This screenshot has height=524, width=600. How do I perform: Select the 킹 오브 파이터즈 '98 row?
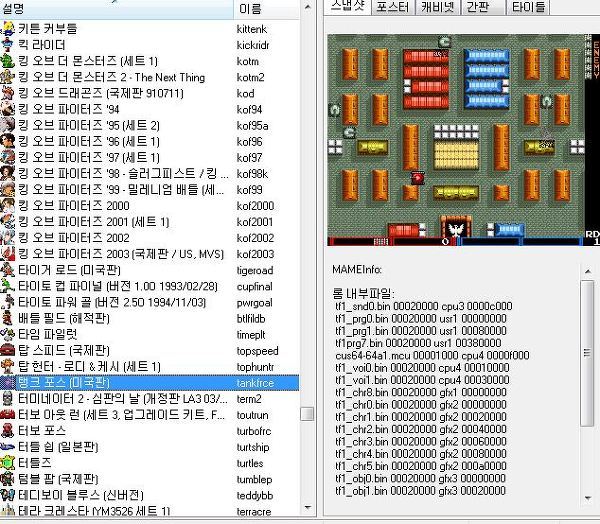click(150, 173)
